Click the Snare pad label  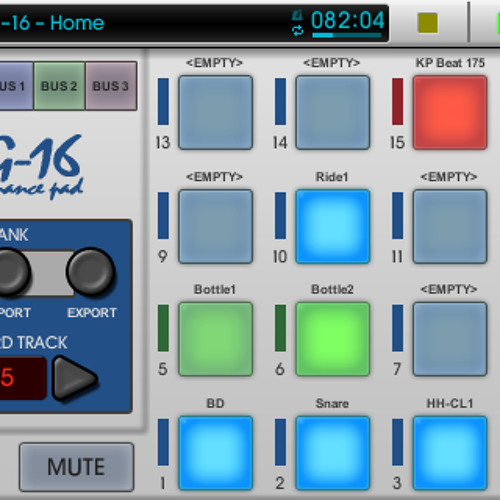[x=332, y=403]
